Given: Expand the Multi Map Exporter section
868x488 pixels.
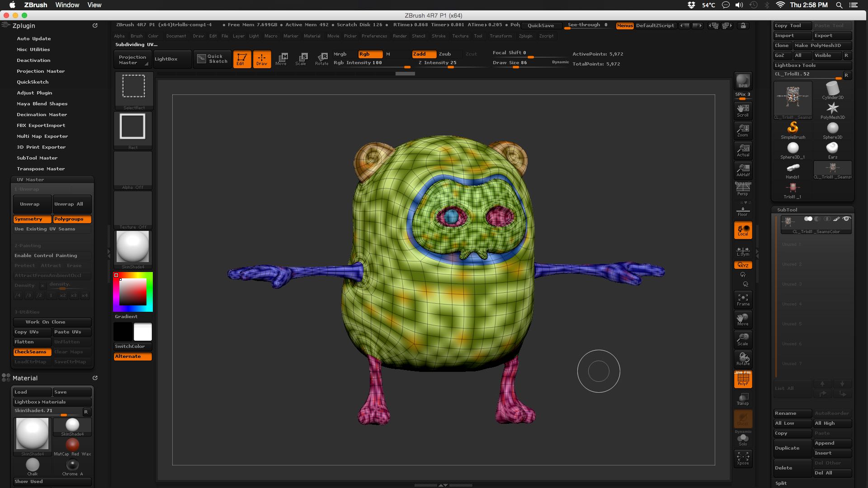Looking at the screenshot, I should point(42,136).
